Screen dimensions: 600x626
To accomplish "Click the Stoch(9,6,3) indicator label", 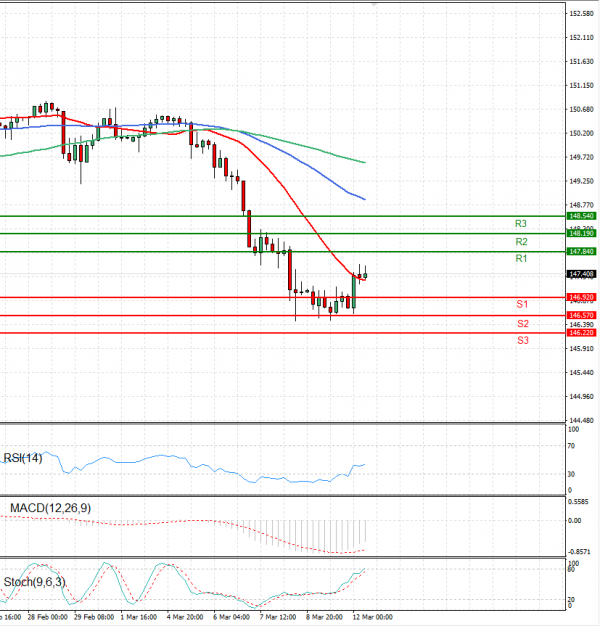I will tap(34, 582).
